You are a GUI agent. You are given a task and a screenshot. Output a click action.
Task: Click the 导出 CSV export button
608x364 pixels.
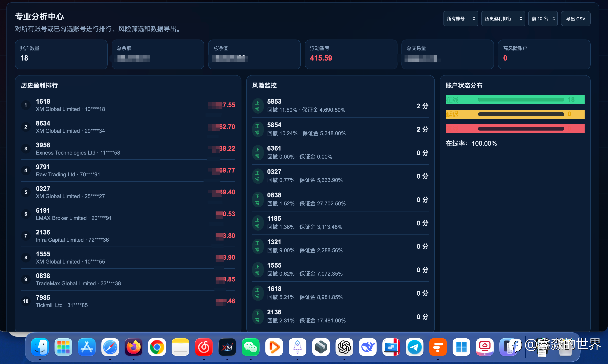pyautogui.click(x=576, y=19)
